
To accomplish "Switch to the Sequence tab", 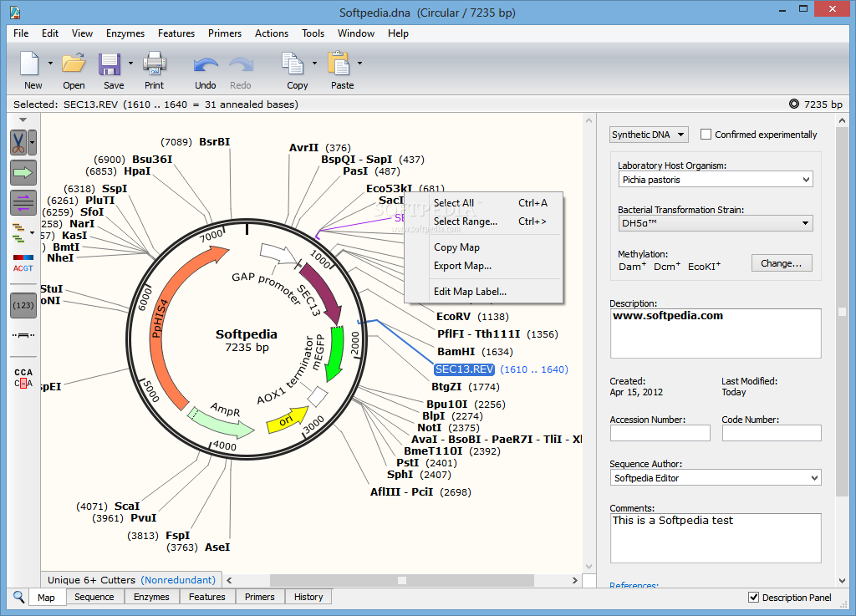I will [94, 597].
